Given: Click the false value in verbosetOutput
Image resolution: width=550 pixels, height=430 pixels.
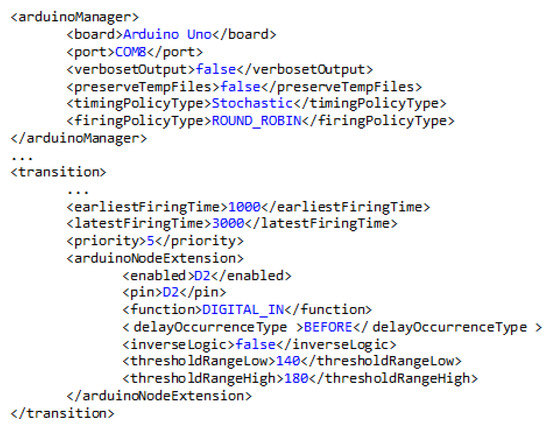Looking at the screenshot, I should (216, 69).
